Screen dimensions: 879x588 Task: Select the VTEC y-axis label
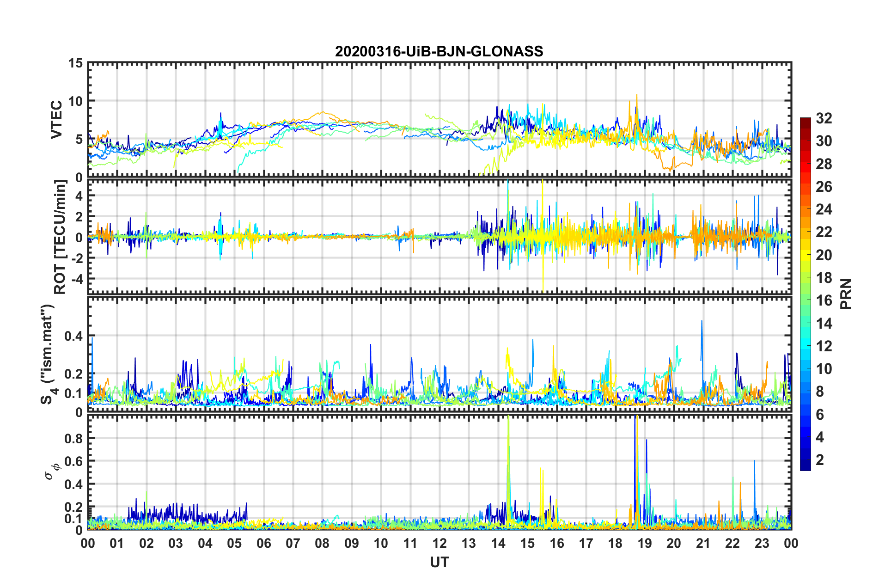[56, 120]
